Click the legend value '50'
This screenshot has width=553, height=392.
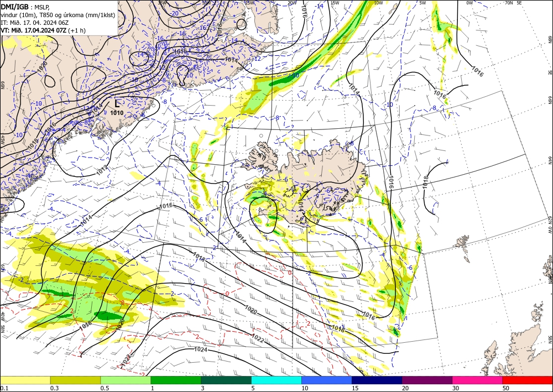tap(506, 388)
